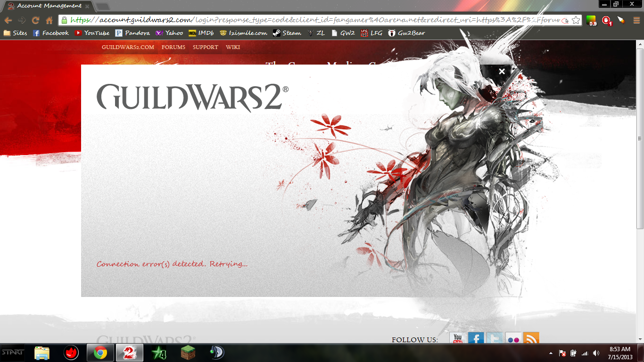Open the Pandora bookmark
Viewport: 644px width, 362px height.
[132, 33]
